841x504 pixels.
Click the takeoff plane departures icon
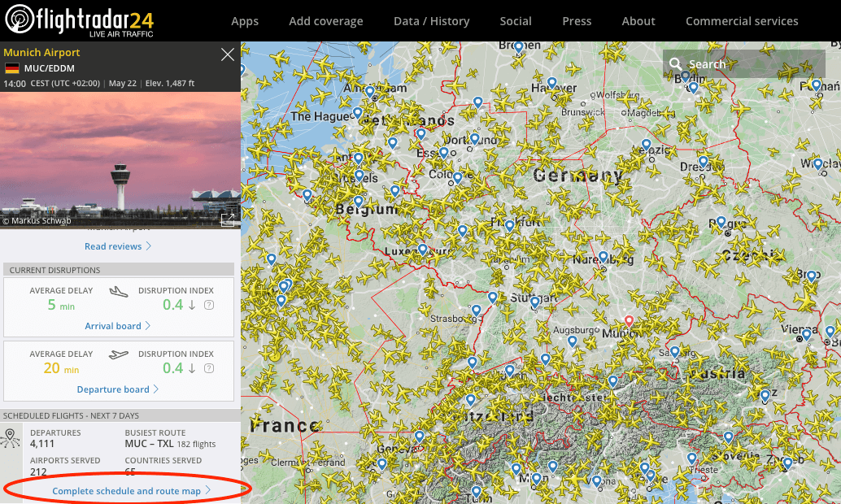(x=119, y=354)
